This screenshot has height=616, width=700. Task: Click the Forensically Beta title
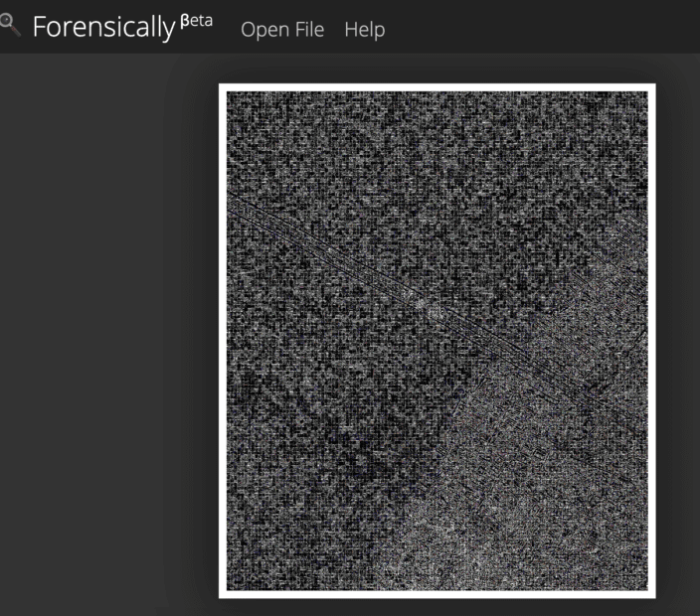(x=122, y=27)
